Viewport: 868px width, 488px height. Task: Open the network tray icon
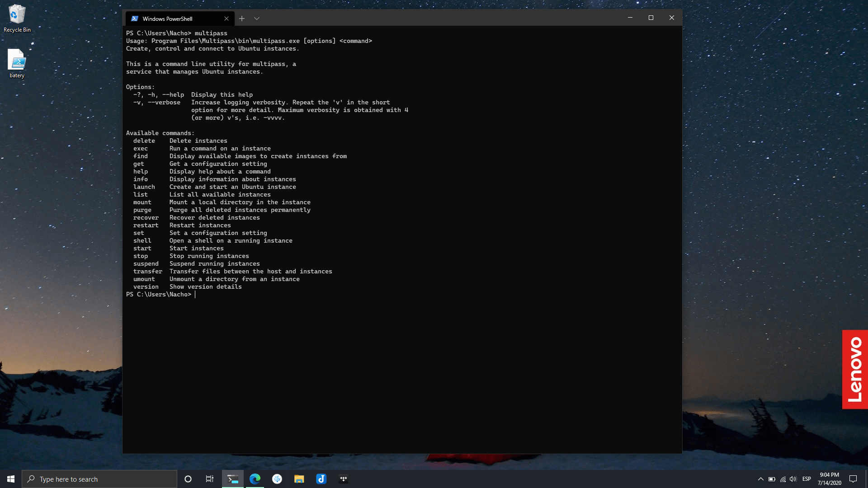point(783,479)
